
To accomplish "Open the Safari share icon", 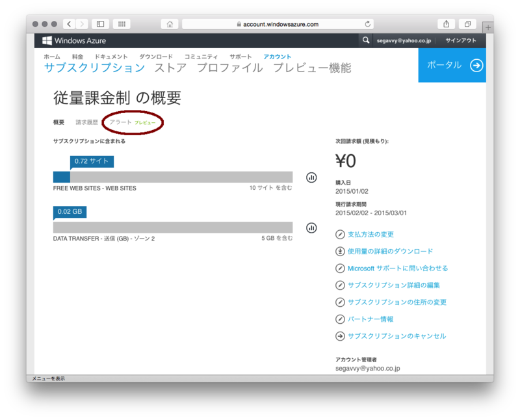I will click(x=447, y=24).
